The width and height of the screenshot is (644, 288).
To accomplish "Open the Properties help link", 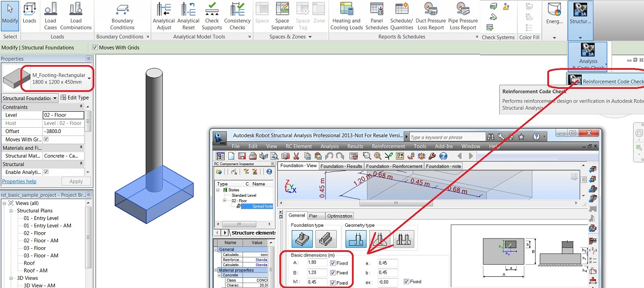I will point(19,181).
